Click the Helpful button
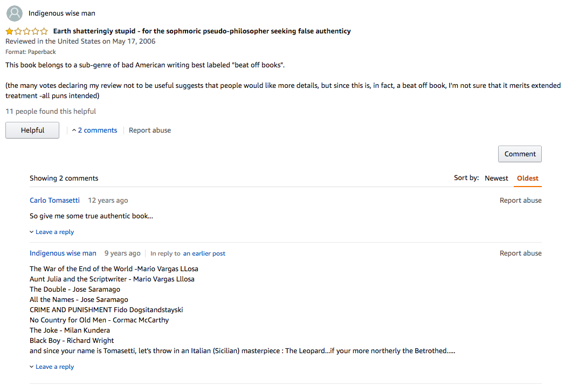The image size is (579, 392). [x=32, y=130]
